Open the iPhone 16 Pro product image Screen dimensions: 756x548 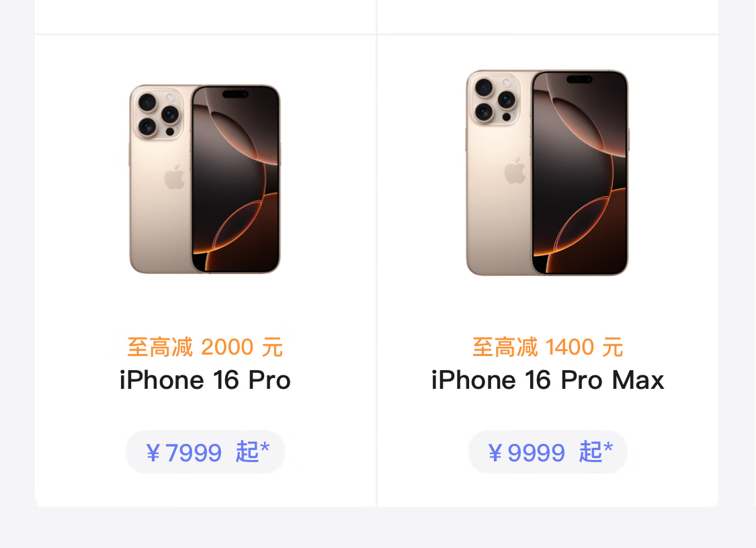click(205, 179)
